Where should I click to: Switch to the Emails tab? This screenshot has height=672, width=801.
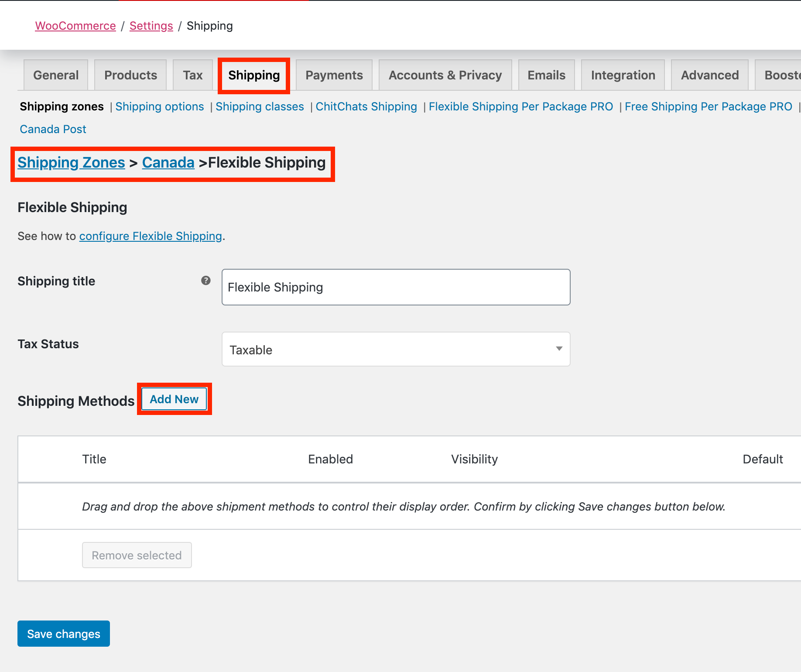coord(546,75)
